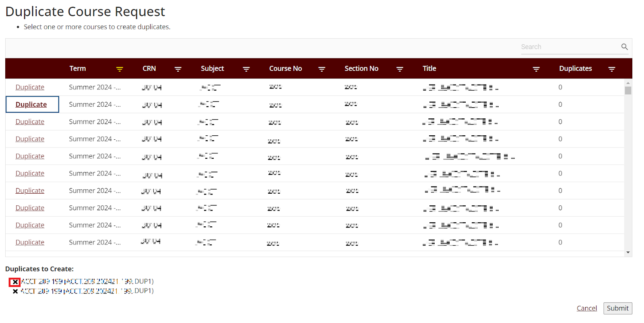The width and height of the screenshot is (644, 323).
Task: Open the Subject column filter icon
Action: click(246, 69)
